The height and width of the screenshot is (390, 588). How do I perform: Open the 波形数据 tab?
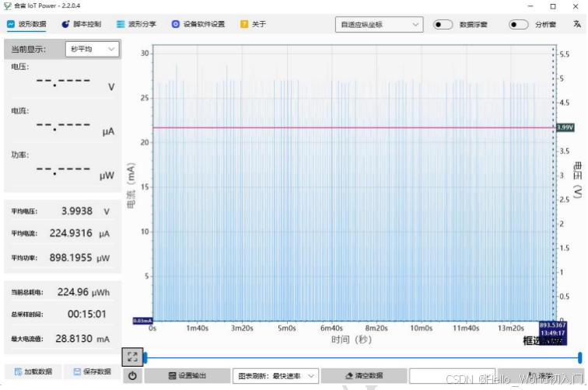(x=26, y=24)
